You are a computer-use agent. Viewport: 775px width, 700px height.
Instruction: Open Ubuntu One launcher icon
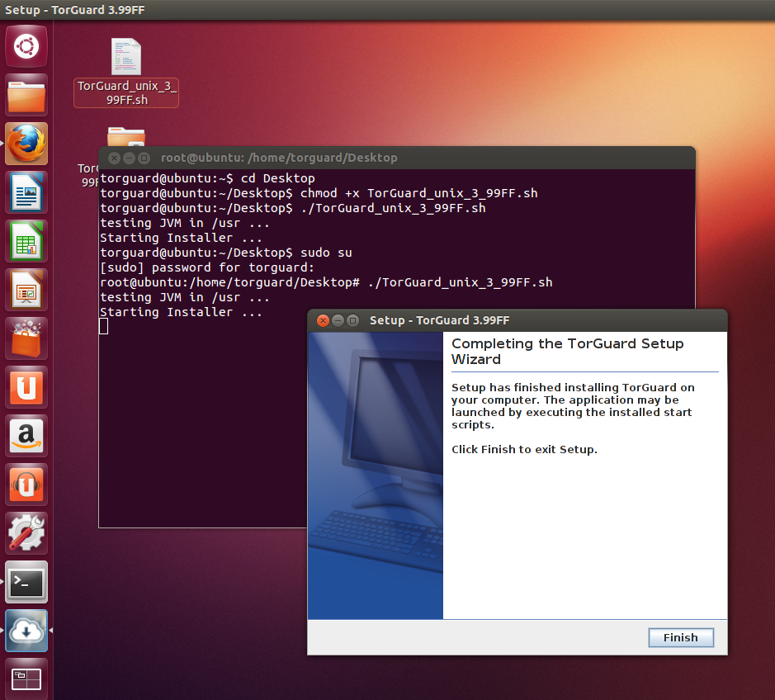26,388
